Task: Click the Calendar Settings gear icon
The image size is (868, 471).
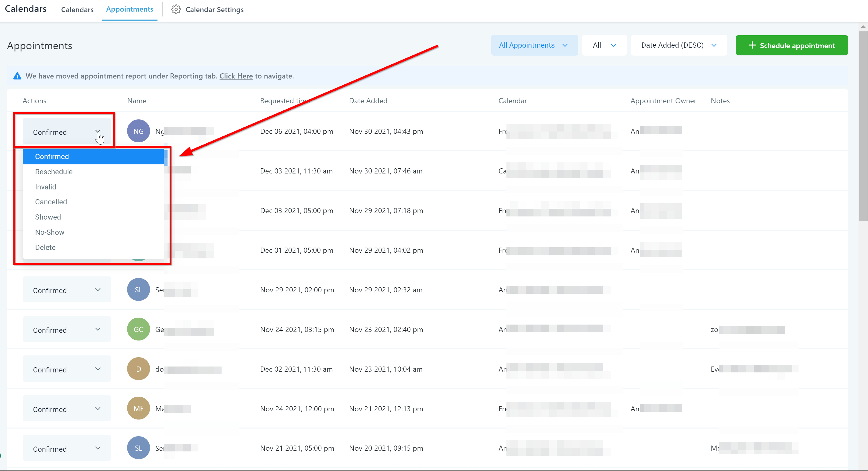Action: pos(176,10)
